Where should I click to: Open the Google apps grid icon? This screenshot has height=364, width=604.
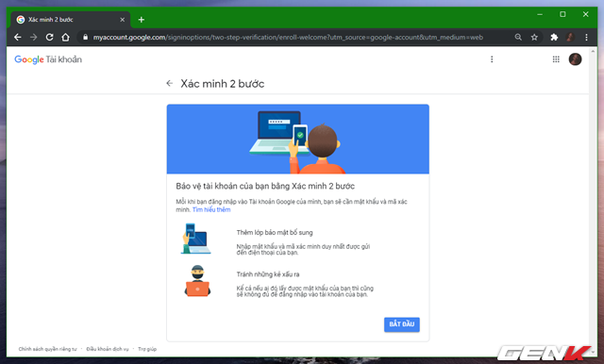[x=556, y=59]
